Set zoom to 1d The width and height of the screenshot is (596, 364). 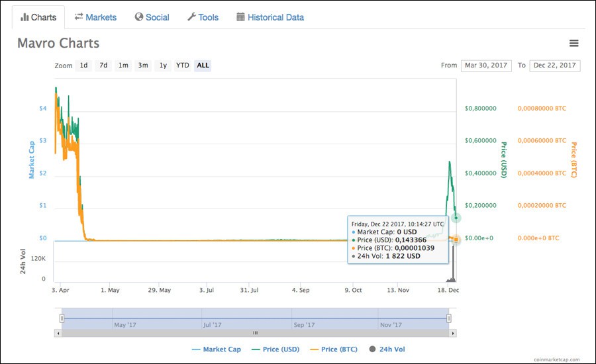(x=83, y=66)
